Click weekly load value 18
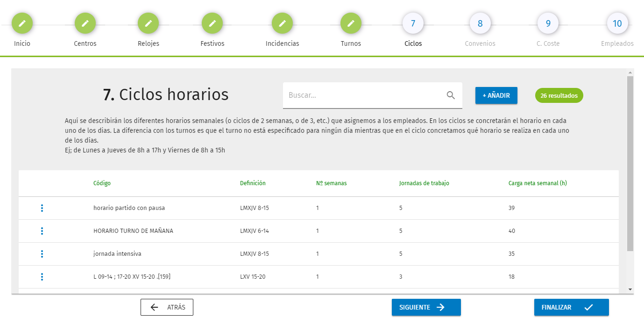The height and width of the screenshot is (325, 644). coord(511,277)
